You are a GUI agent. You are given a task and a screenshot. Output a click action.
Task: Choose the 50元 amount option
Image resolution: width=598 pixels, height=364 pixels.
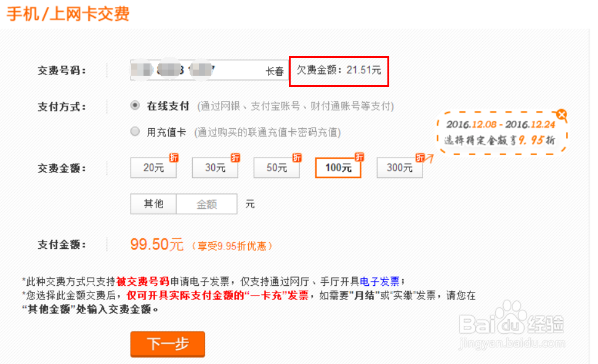point(277,168)
